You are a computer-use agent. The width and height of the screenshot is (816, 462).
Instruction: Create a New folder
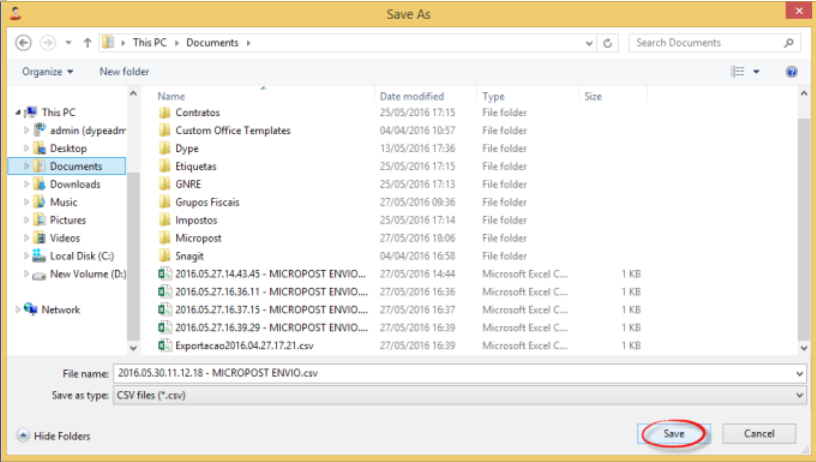[124, 71]
